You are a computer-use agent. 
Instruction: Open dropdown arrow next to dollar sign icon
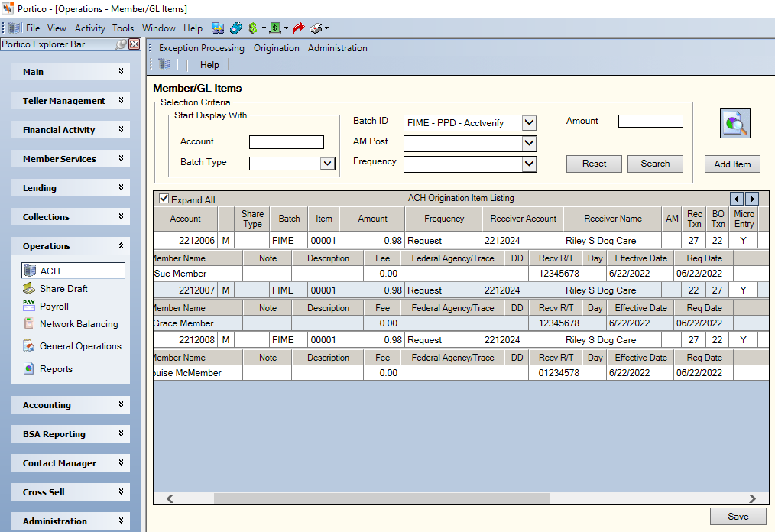[264, 28]
